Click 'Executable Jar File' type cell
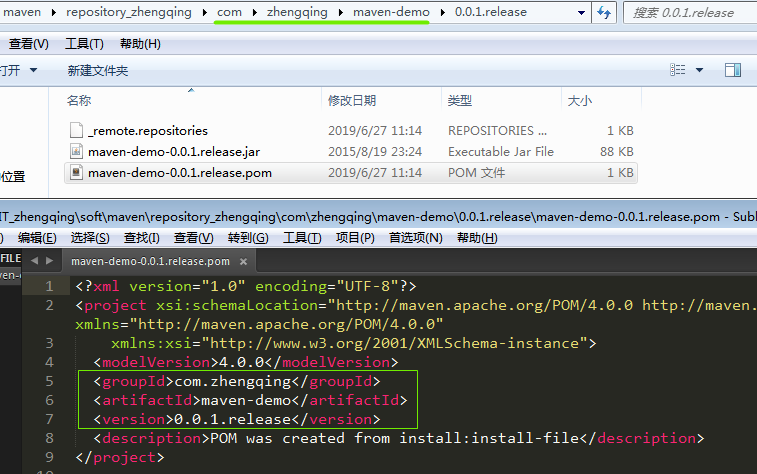757x474 pixels. coord(501,152)
